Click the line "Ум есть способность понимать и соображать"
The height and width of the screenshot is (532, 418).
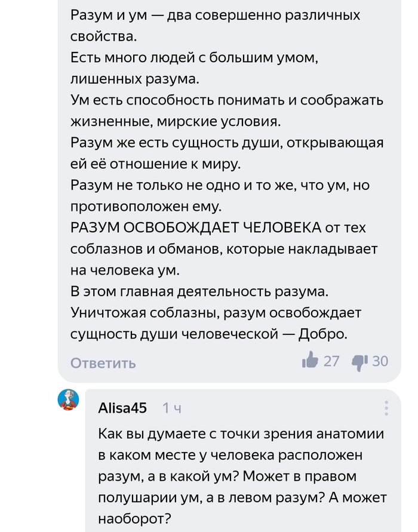pyautogui.click(x=227, y=100)
